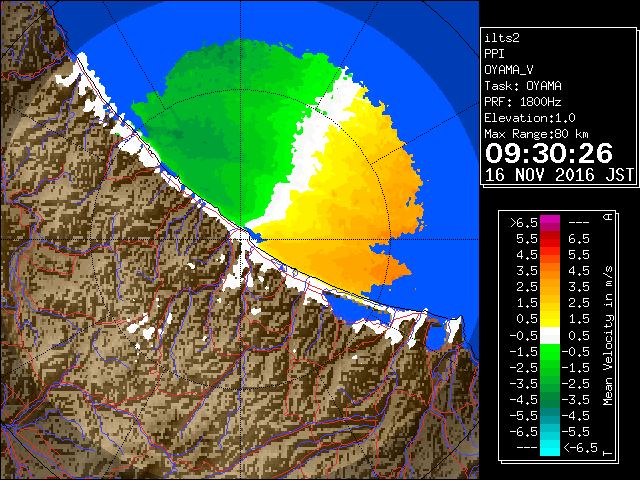The width and height of the screenshot is (640, 480).
Task: Click the red legend swatch near 5.5
Action: (x=550, y=239)
